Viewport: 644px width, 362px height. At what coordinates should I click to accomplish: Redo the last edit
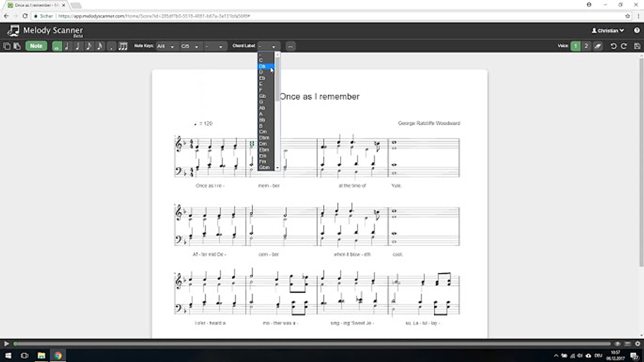[x=624, y=46]
